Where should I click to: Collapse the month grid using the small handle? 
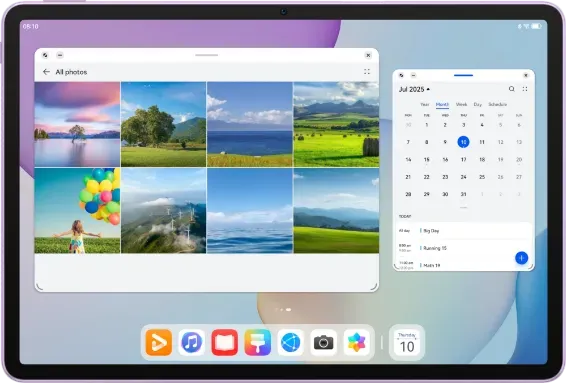click(x=463, y=208)
